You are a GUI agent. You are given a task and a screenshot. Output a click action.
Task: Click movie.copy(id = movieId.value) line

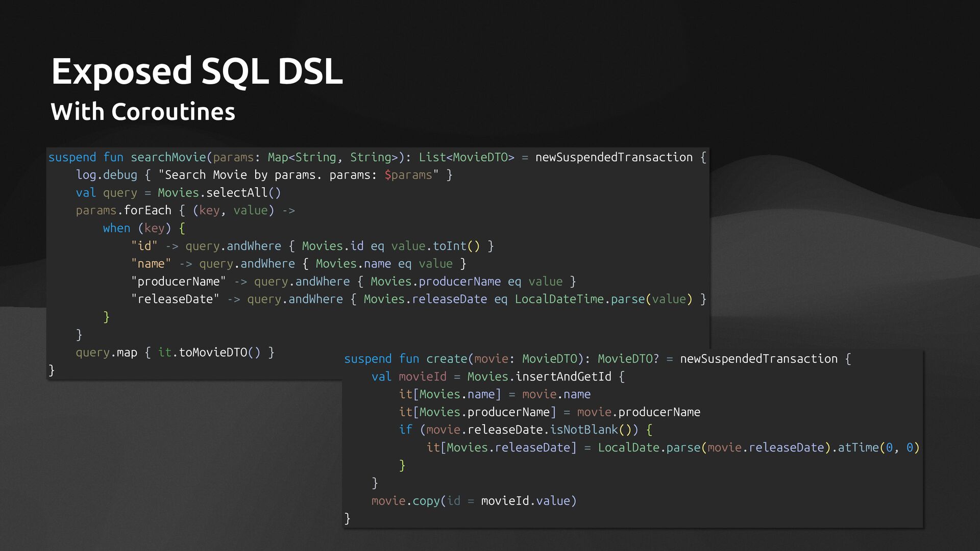click(x=474, y=501)
